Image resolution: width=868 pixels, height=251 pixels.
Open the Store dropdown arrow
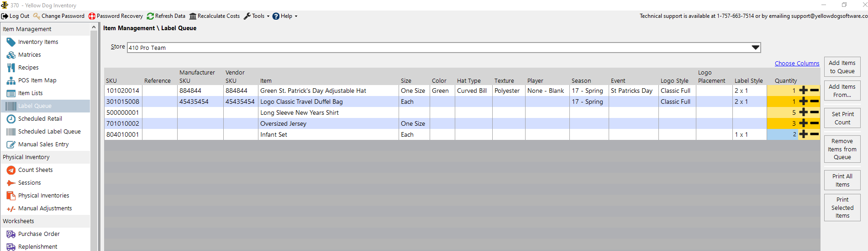(x=755, y=48)
